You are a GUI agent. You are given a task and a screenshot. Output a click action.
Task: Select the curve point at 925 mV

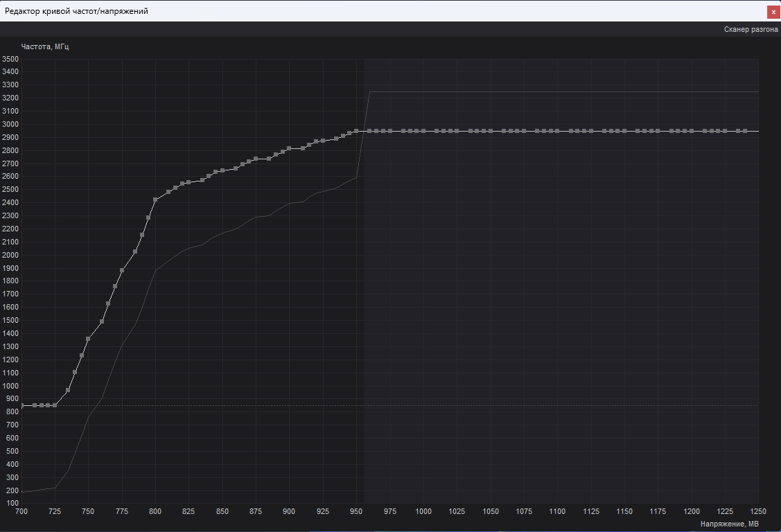(323, 141)
